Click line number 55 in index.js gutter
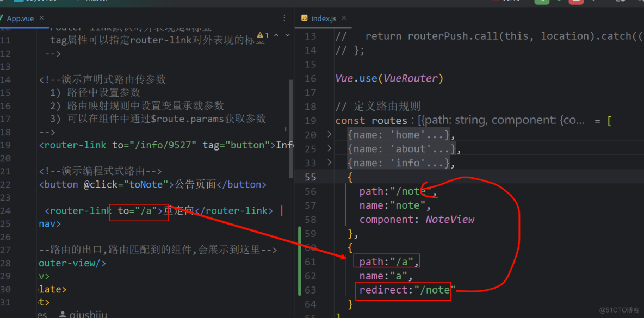644x318 pixels. 310,177
